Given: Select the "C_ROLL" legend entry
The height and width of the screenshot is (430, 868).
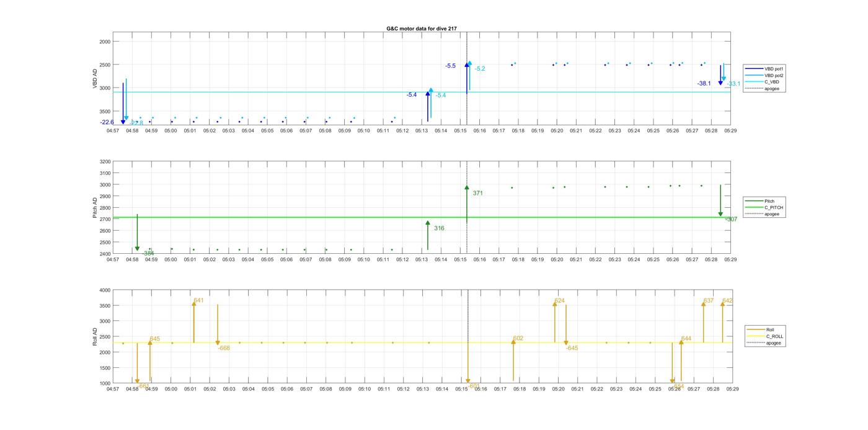Looking at the screenshot, I should coord(765,336).
